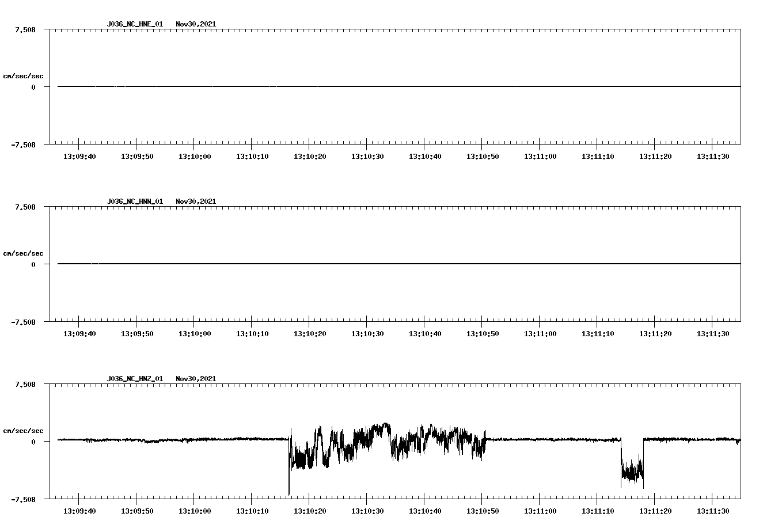This screenshot has width=782, height=532.
Task: Click the zero axis label on HNZ chart
Action: [33, 442]
